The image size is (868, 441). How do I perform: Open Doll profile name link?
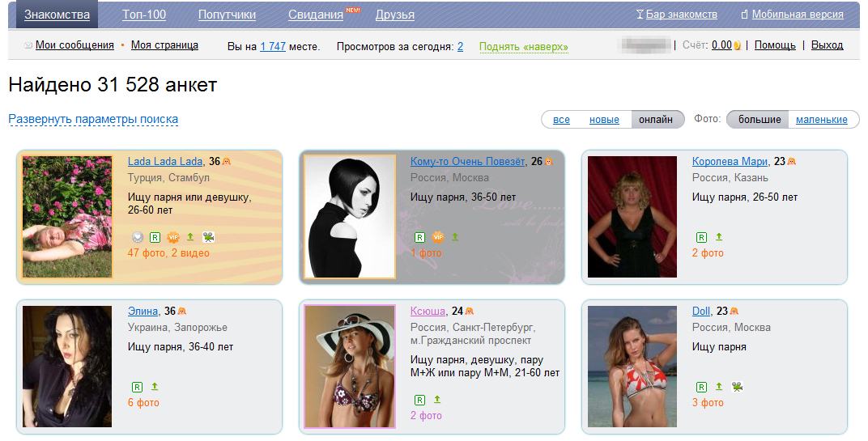coord(701,312)
